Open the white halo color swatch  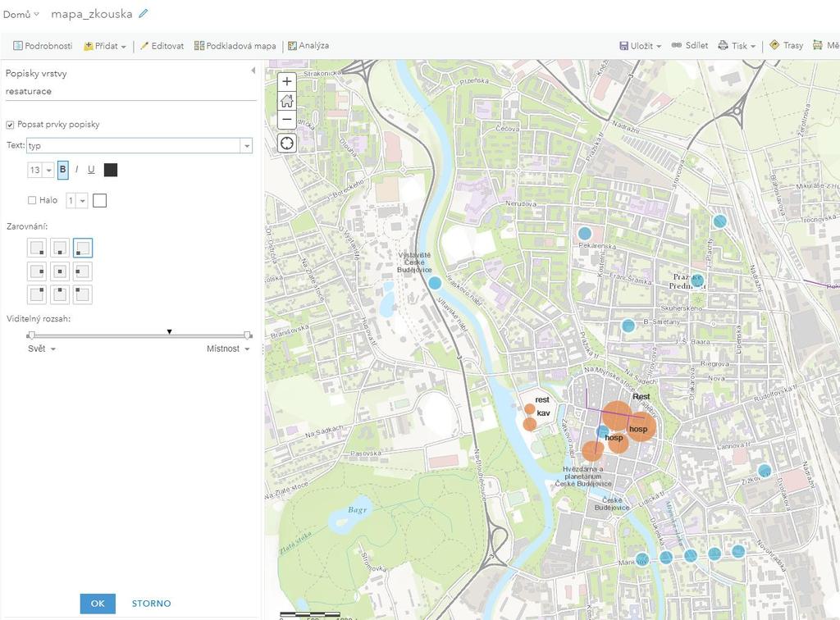(x=99, y=201)
